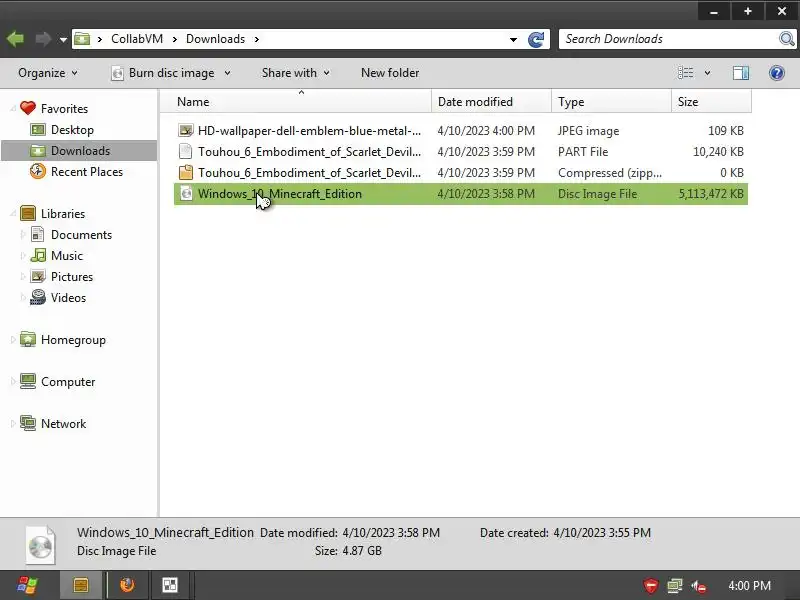This screenshot has width=800, height=600.
Task: Select the HD-wallpaper-dell-emblem JPEG file
Action: tap(461, 131)
